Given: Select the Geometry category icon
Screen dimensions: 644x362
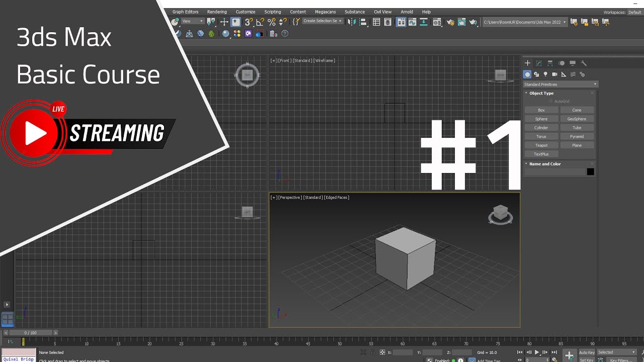Looking at the screenshot, I should point(527,74).
